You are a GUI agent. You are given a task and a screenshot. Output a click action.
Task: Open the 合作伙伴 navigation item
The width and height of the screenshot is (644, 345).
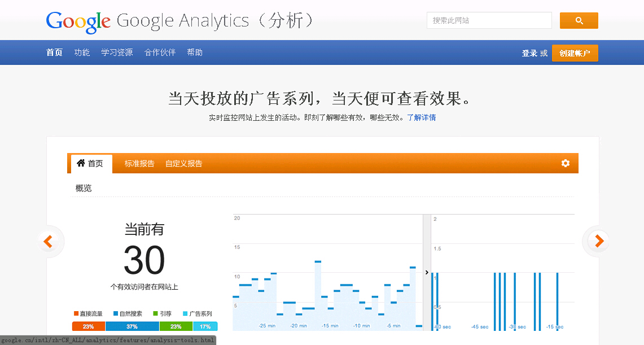pos(160,53)
